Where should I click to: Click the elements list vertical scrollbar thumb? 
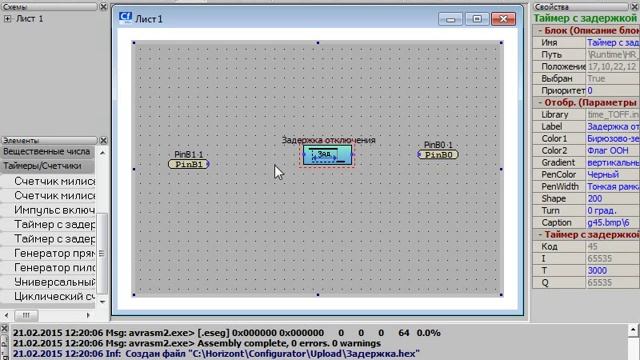pyautogui.click(x=102, y=253)
